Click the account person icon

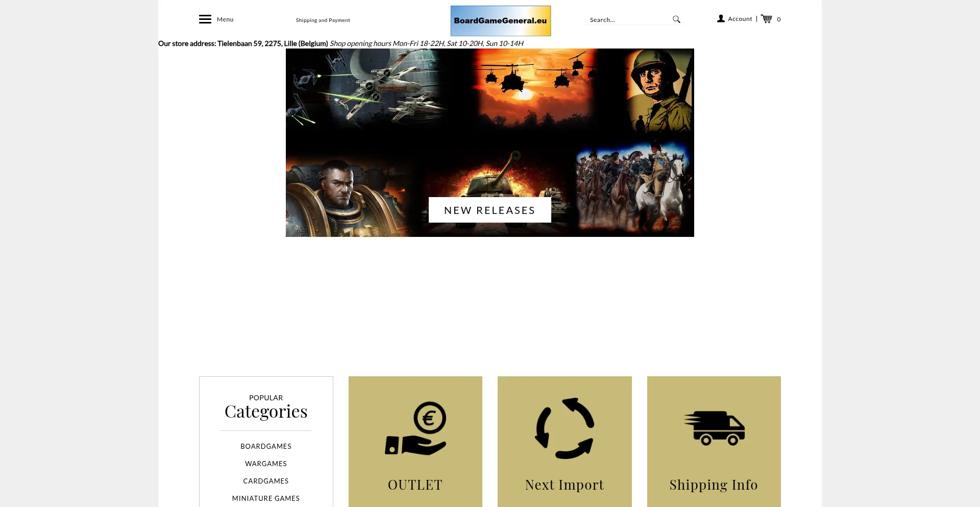click(x=721, y=19)
